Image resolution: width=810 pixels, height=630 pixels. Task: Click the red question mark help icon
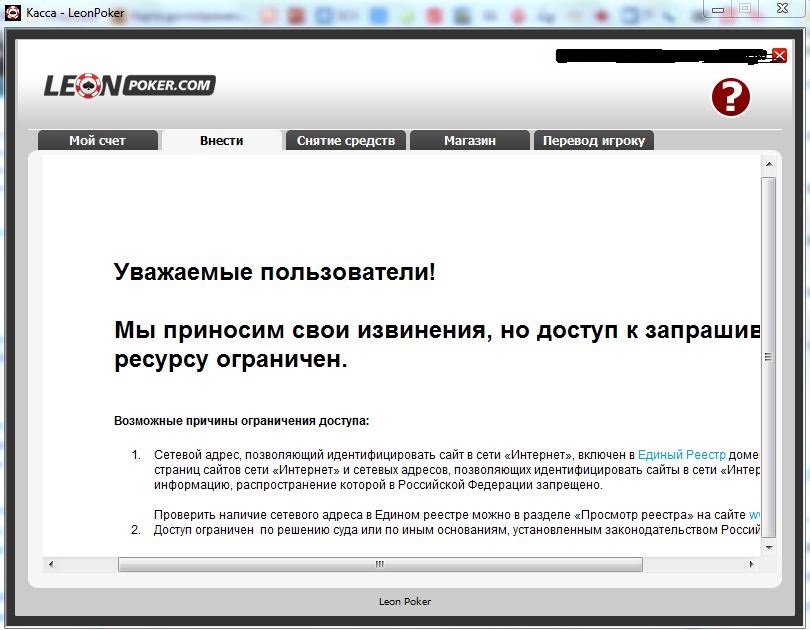pyautogui.click(x=730, y=97)
